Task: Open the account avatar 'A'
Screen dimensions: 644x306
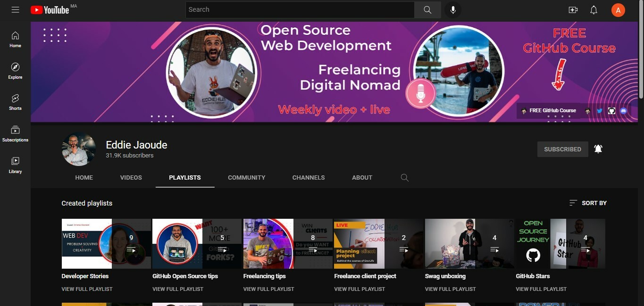Action: 618,10
